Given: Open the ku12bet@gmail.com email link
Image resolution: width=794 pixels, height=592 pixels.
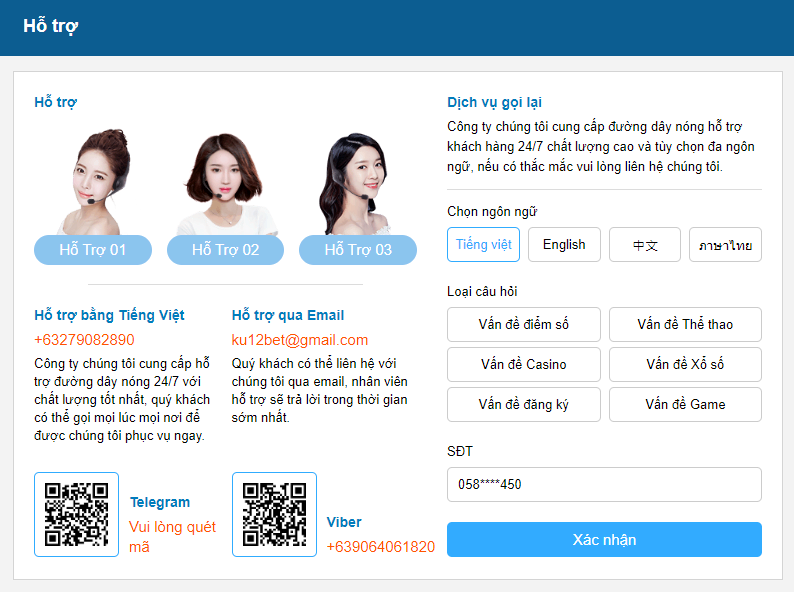Looking at the screenshot, I should click(x=300, y=340).
